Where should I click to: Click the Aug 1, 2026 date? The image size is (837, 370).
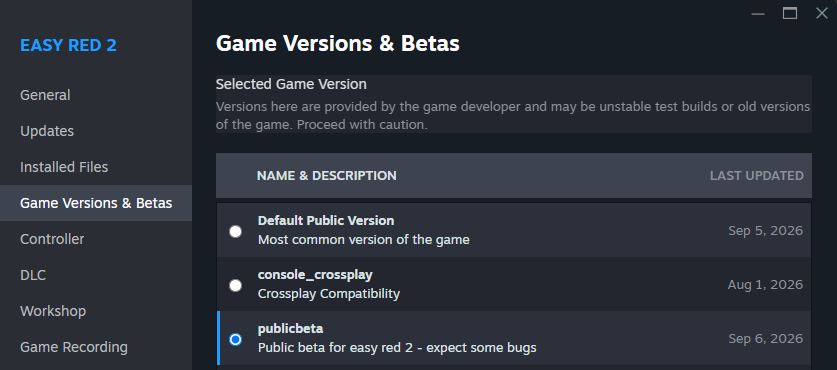pos(765,285)
